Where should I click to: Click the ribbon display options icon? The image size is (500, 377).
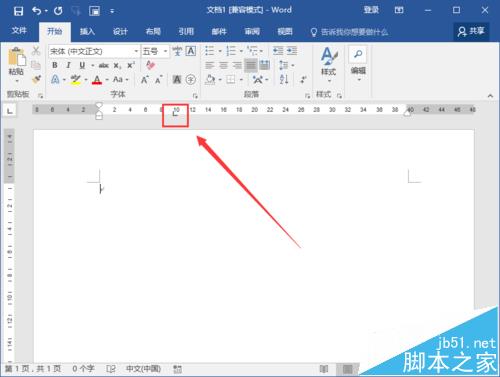pos(399,10)
